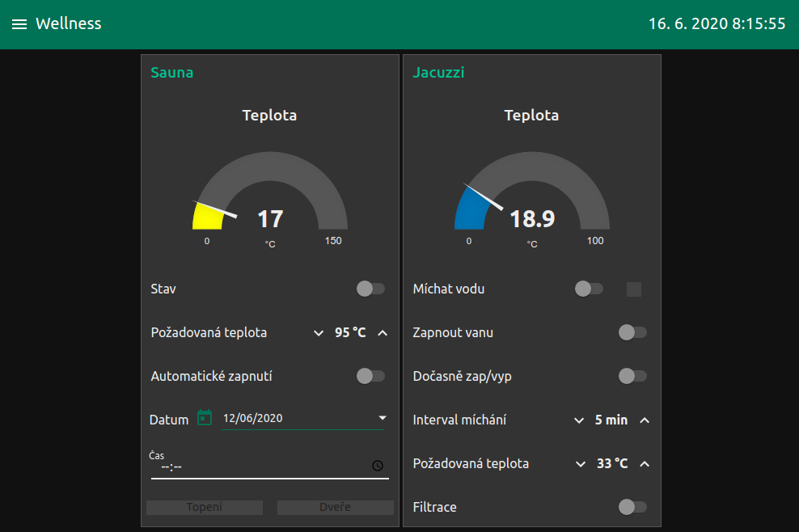Click the calendar icon beside Datum
The height and width of the screenshot is (532, 799).
coord(205,418)
